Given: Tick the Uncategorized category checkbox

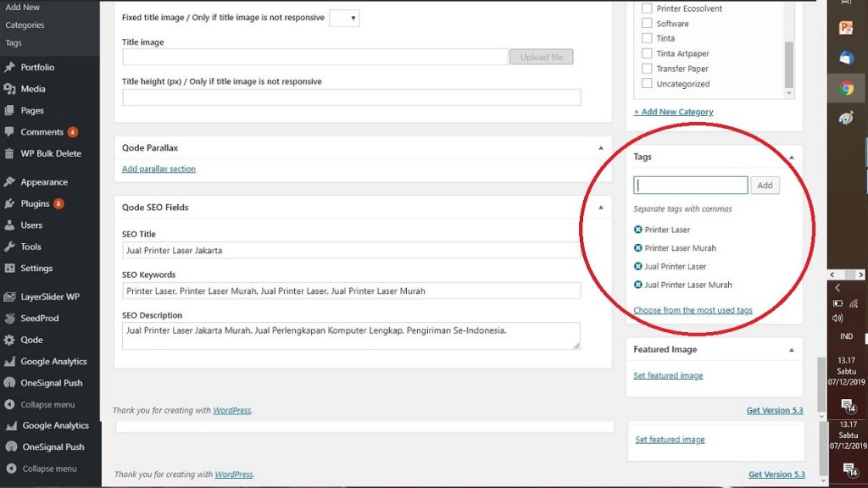Looking at the screenshot, I should click(647, 84).
